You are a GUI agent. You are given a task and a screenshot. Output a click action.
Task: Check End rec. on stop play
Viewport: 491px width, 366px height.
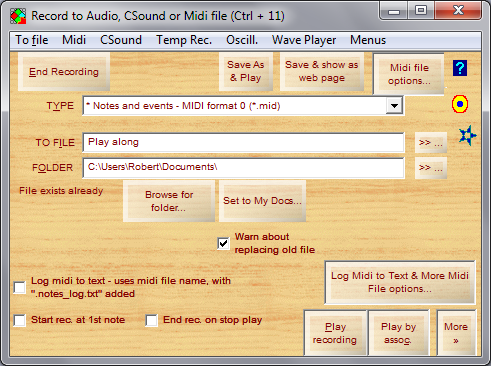(152, 320)
